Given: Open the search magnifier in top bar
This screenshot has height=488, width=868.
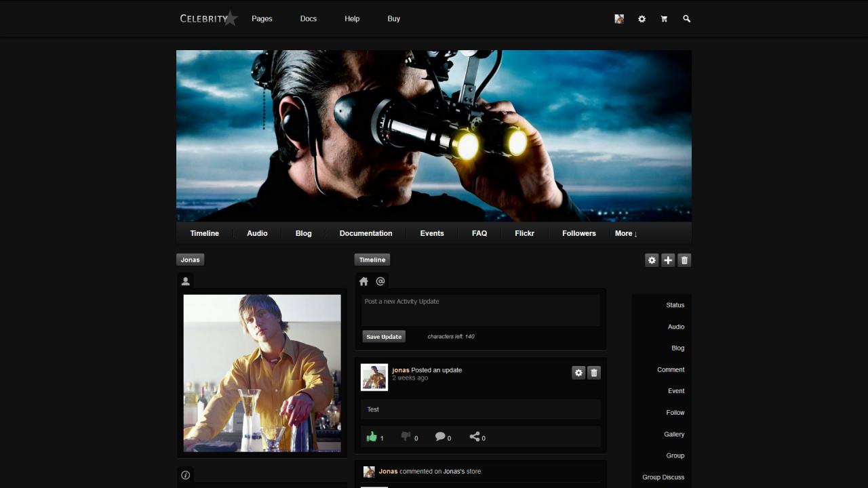Looking at the screenshot, I should [686, 19].
